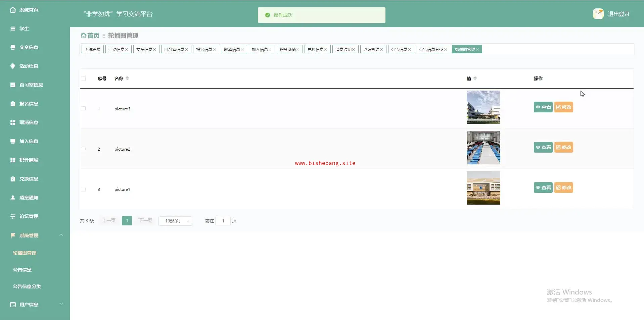Sort table by 名称 column arrows
This screenshot has height=320, width=644.
point(127,78)
